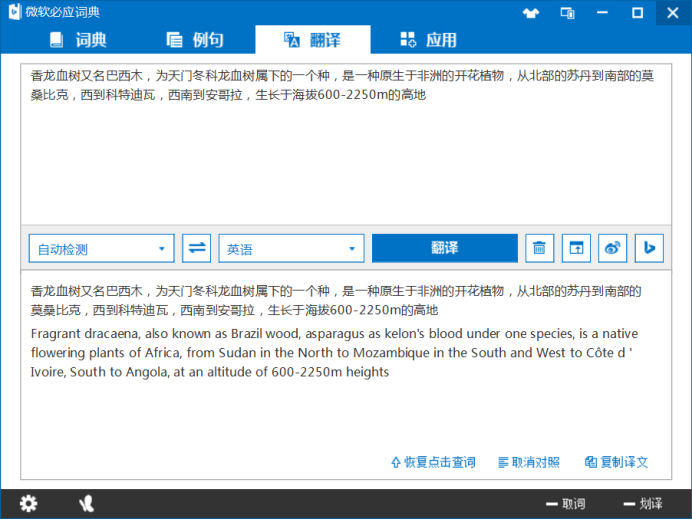The image size is (692, 520).
Task: Share translation to Weibo
Action: 613,248
